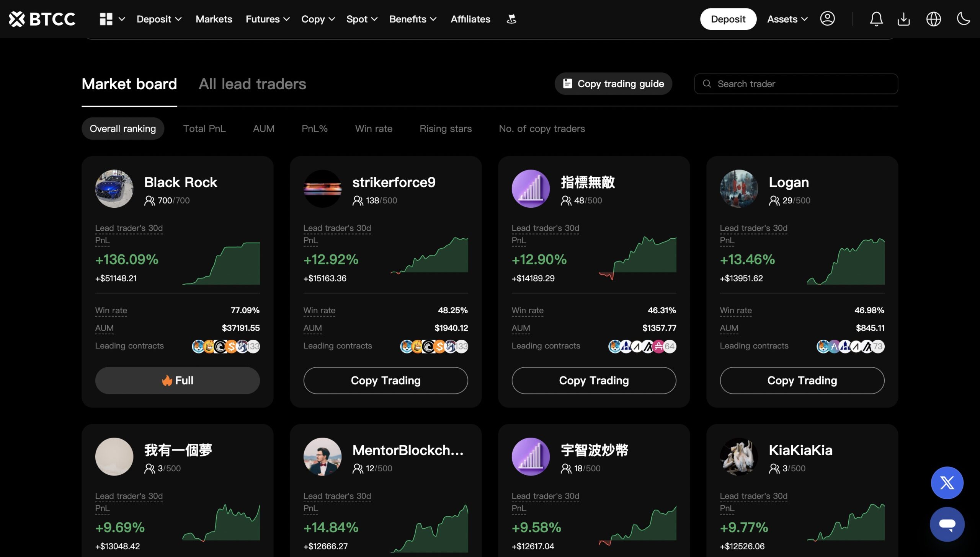Open the Affiliates page
The width and height of the screenshot is (980, 557).
pyautogui.click(x=470, y=19)
